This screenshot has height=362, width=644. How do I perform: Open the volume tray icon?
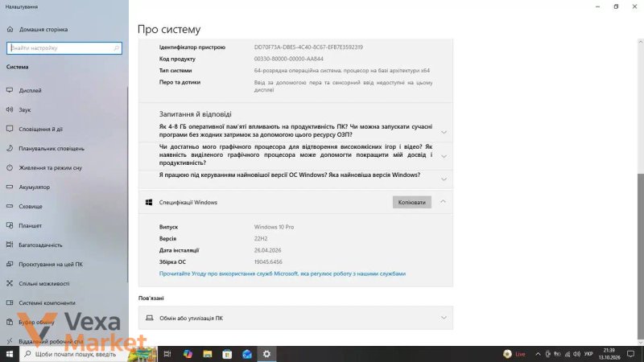(x=576, y=354)
